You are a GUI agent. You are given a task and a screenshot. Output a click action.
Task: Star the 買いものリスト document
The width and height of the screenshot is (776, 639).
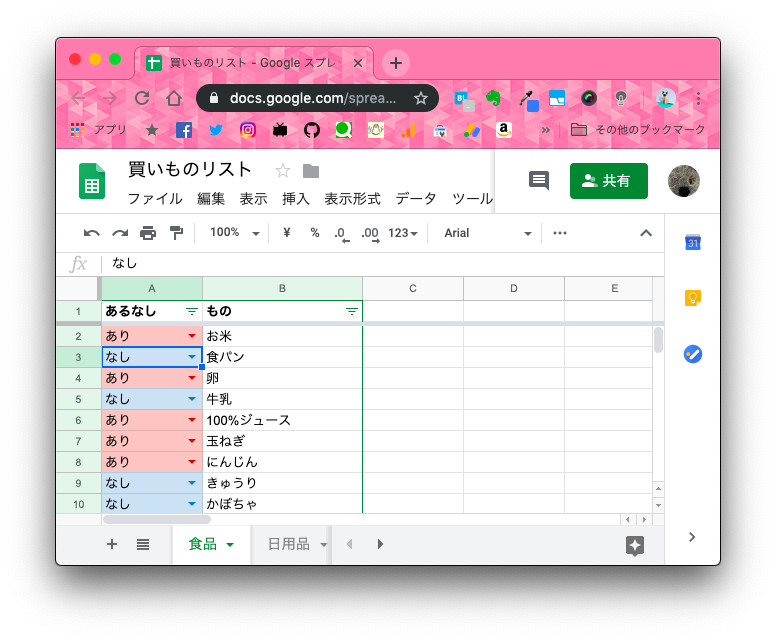(x=283, y=171)
